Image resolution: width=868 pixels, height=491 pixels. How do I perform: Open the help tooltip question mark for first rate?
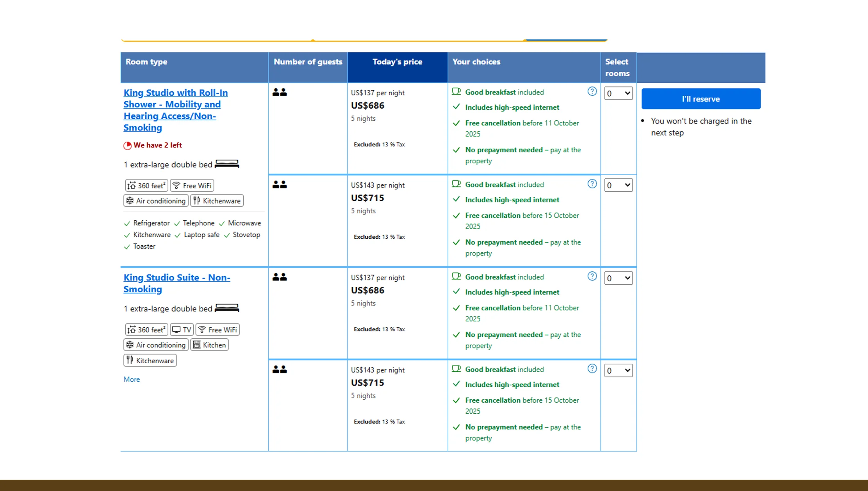coord(592,91)
